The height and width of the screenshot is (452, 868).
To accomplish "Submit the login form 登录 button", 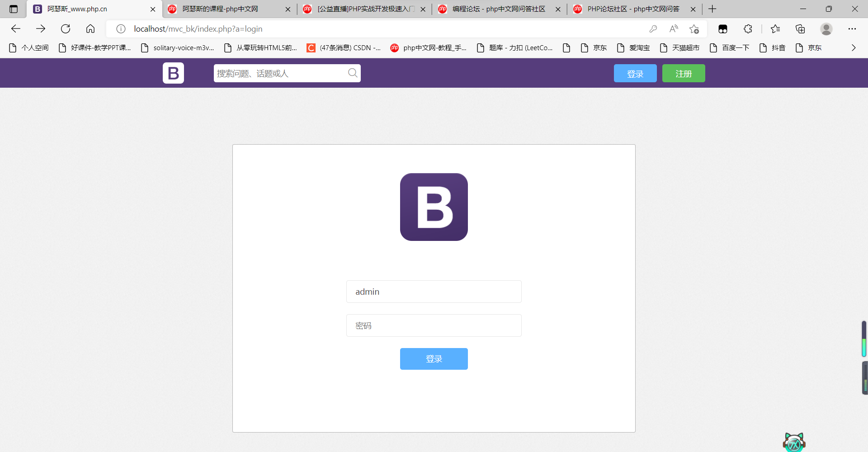I will (x=434, y=359).
